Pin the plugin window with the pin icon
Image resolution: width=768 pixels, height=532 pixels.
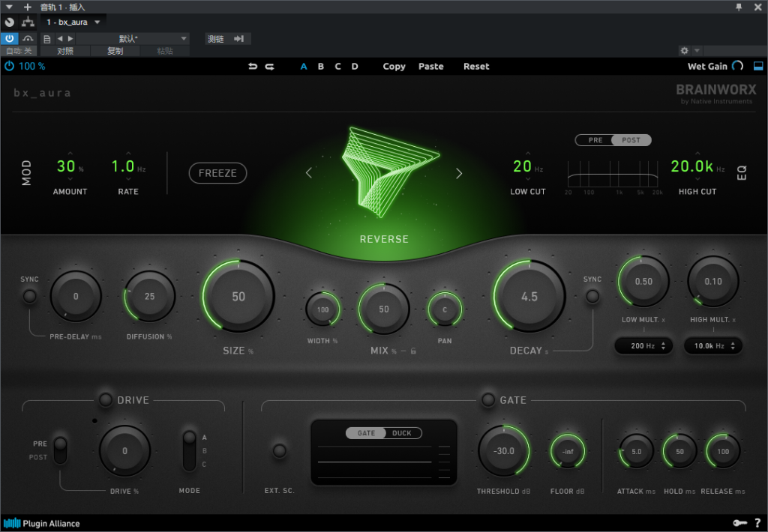[739, 7]
